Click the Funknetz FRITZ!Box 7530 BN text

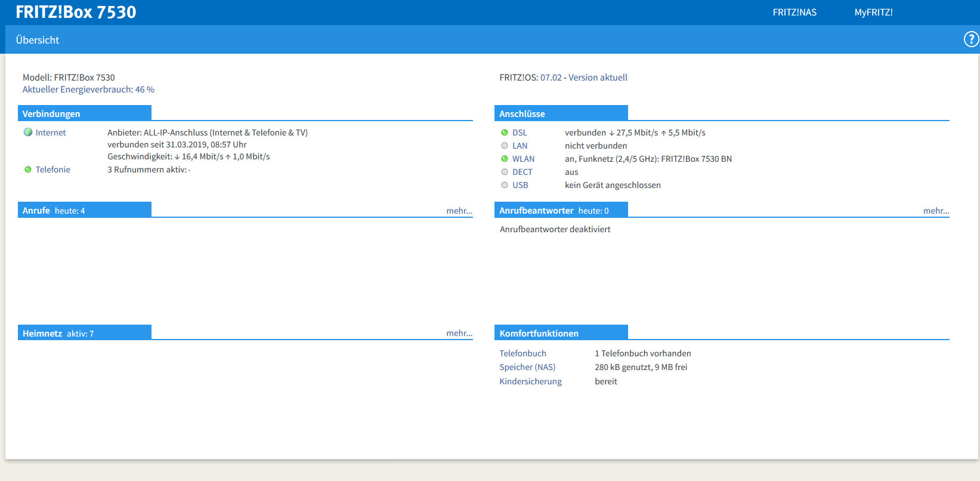click(x=648, y=159)
